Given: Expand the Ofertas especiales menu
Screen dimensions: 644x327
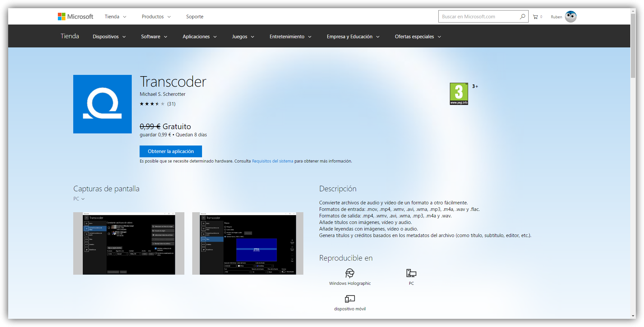Looking at the screenshot, I should coord(418,37).
